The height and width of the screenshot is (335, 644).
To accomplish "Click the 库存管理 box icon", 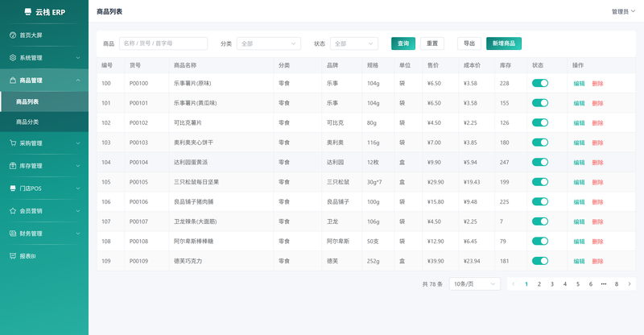I will pos(13,166).
